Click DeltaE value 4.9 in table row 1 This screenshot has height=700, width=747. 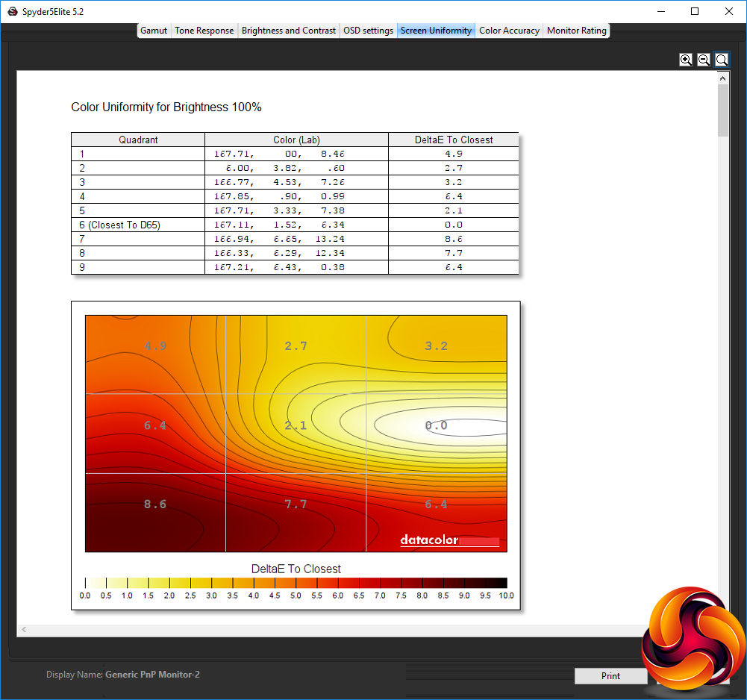point(454,154)
